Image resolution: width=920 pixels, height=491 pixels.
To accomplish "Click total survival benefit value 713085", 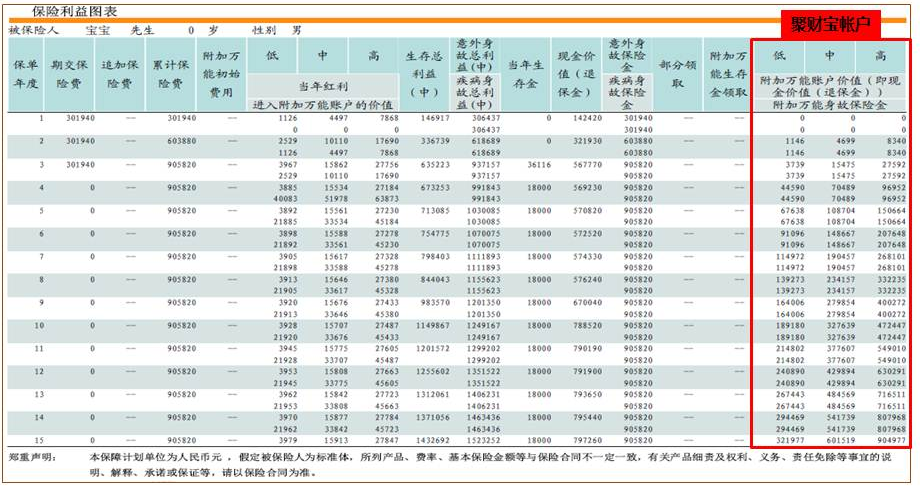I will coord(435,211).
